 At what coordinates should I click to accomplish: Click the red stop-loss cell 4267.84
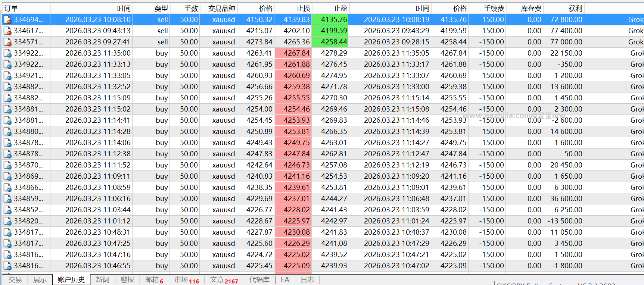pyautogui.click(x=293, y=53)
